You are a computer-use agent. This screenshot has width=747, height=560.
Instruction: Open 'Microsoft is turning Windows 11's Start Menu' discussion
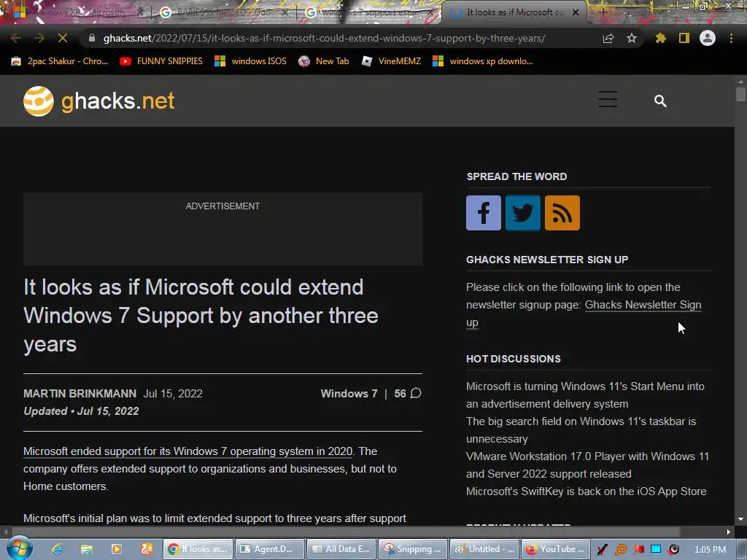pos(585,394)
